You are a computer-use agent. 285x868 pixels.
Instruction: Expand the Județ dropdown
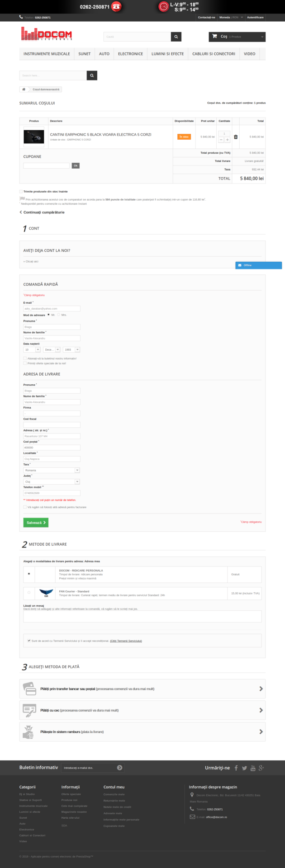[x=52, y=481]
